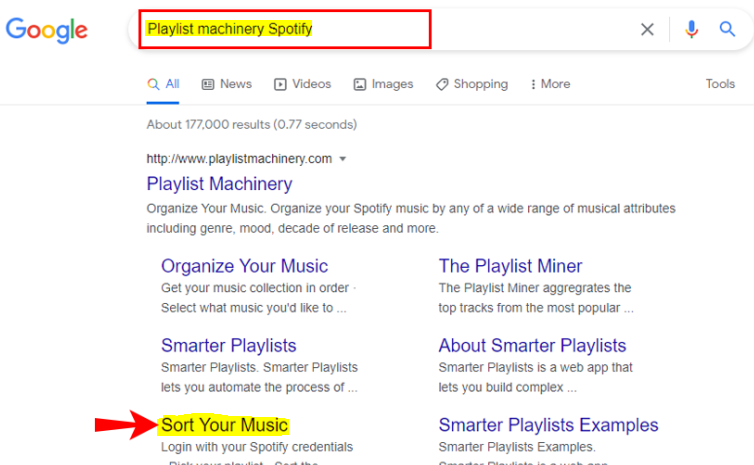Open the Playlist Machinery result

219,184
